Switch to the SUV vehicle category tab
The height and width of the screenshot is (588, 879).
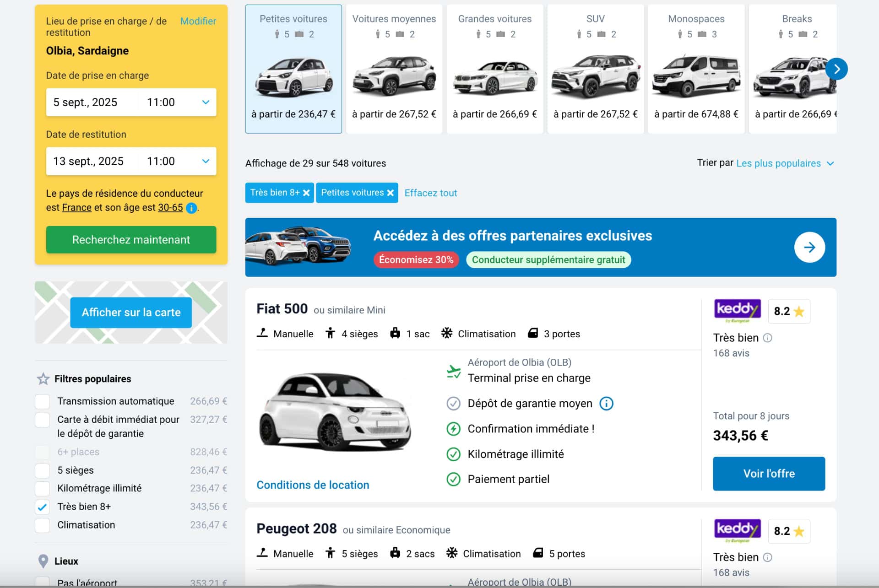point(595,69)
